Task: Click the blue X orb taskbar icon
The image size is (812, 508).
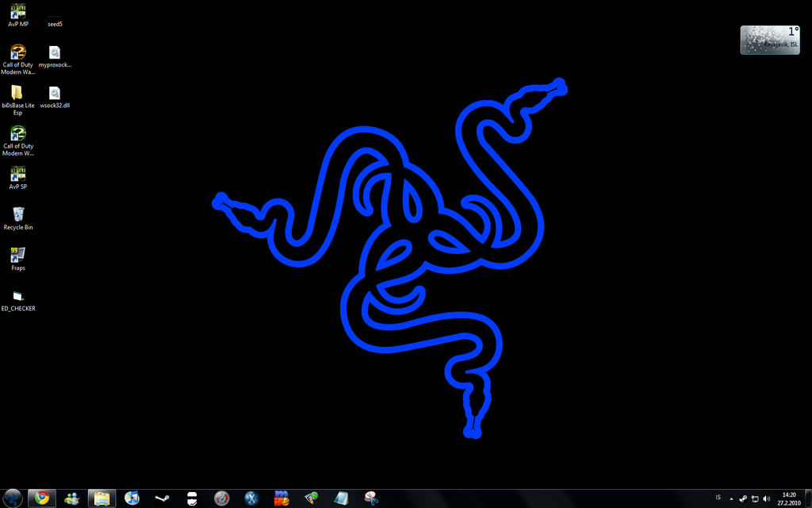Action: pos(251,498)
